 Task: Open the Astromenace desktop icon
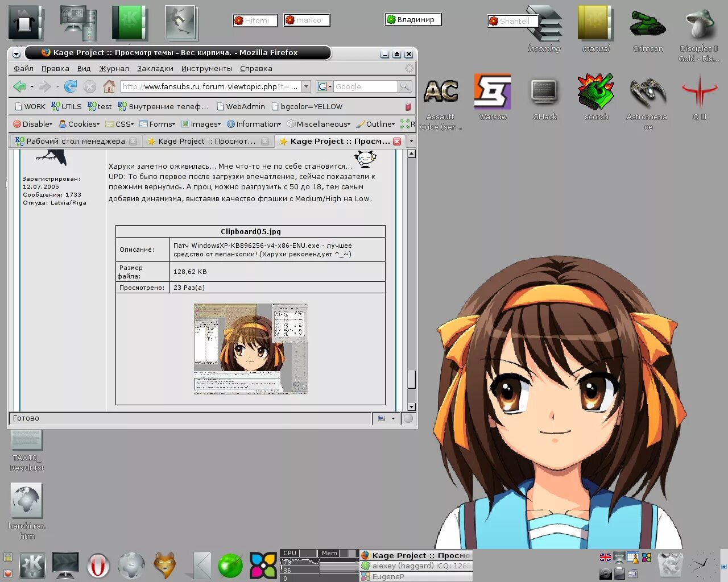point(648,92)
